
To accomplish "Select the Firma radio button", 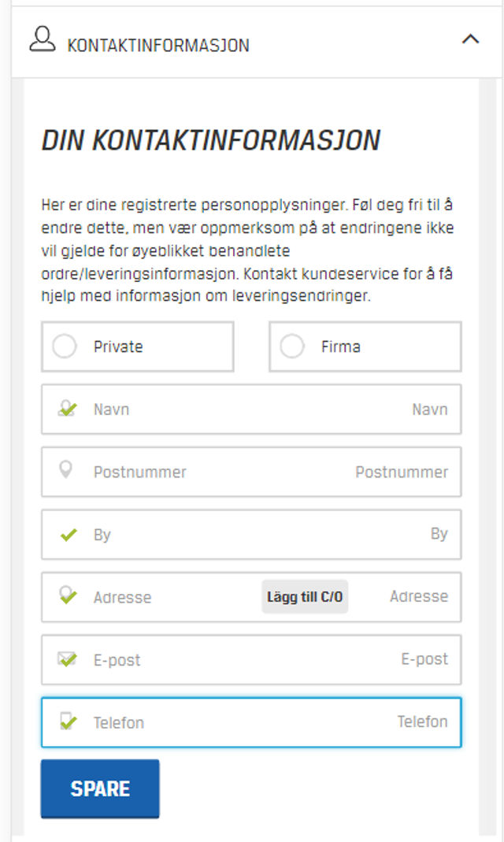I will pos(292,347).
